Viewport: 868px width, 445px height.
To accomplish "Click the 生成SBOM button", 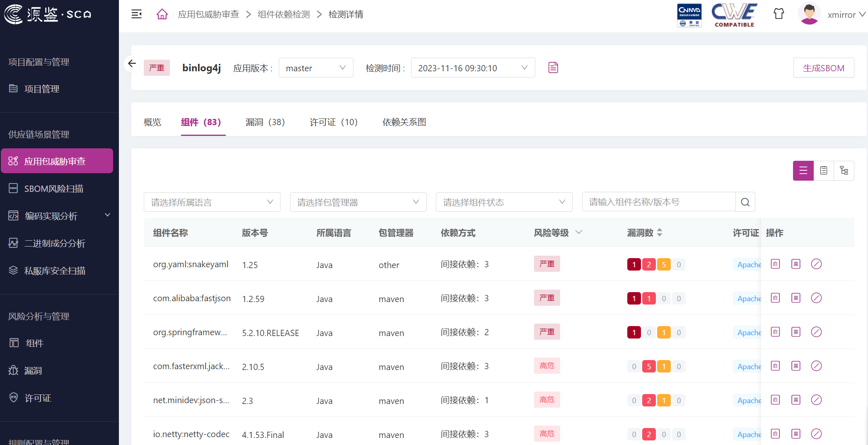I will (x=824, y=68).
